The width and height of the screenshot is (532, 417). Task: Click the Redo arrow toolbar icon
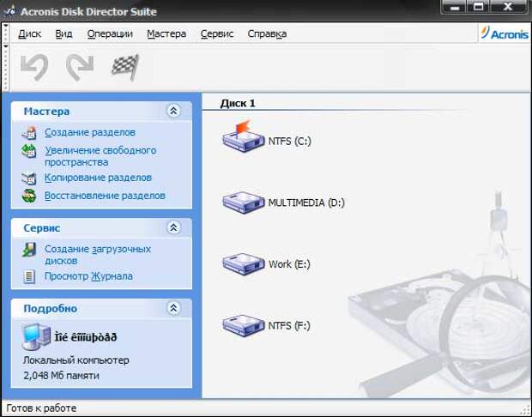(80, 67)
